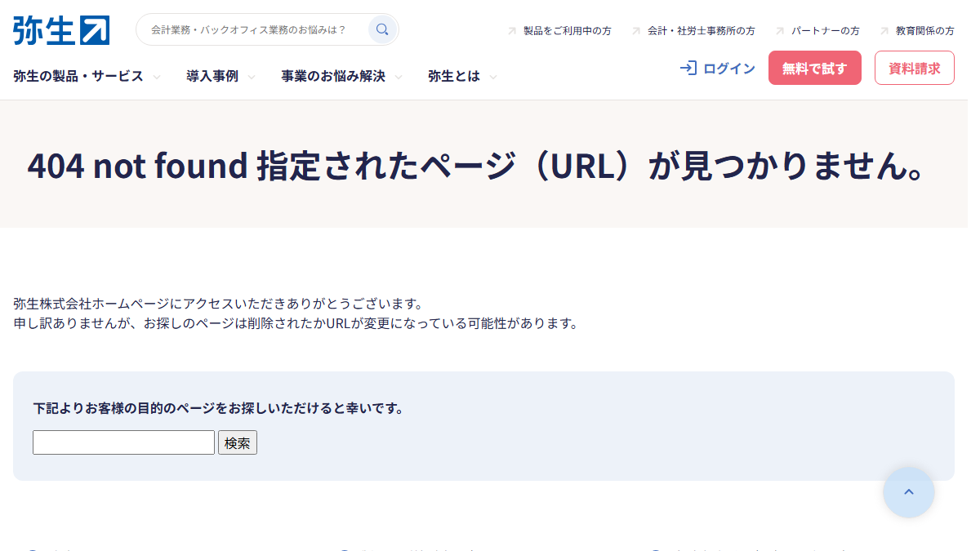Screen dimensions: 980x551
Task: Click the 404 not found heading
Action: click(x=477, y=166)
